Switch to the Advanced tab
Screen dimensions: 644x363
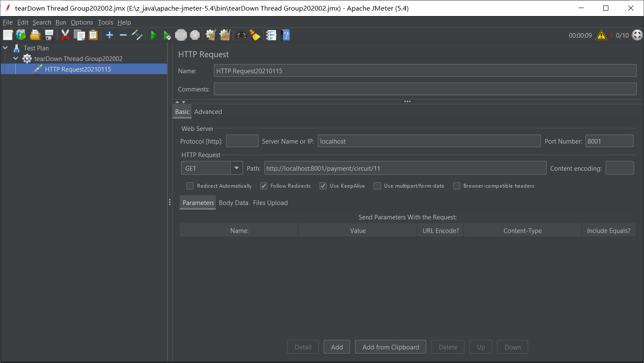(208, 112)
